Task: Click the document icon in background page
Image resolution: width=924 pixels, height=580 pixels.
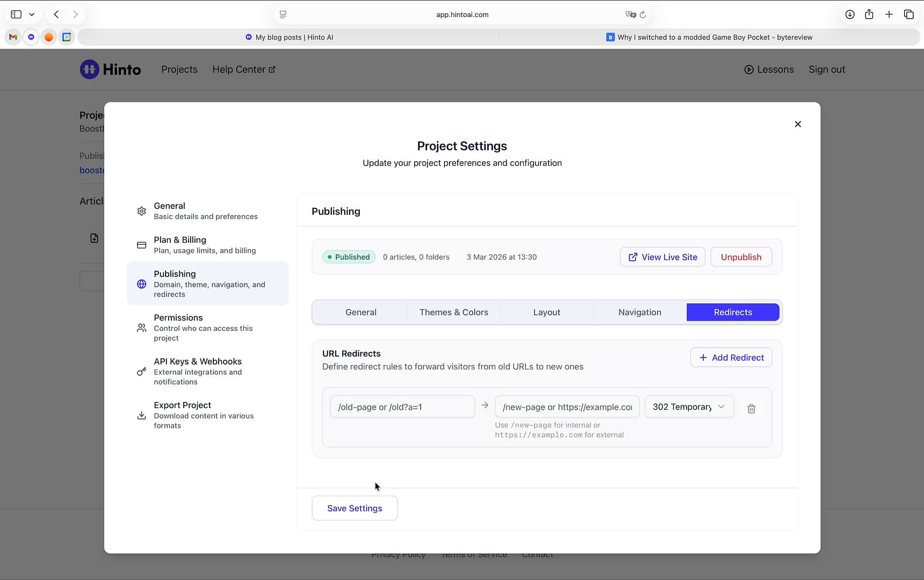Action: 94,238
